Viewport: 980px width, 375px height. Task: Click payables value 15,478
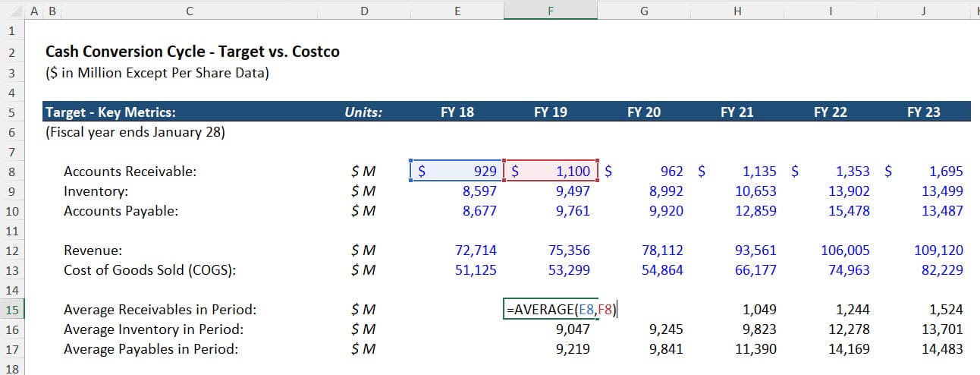point(849,211)
